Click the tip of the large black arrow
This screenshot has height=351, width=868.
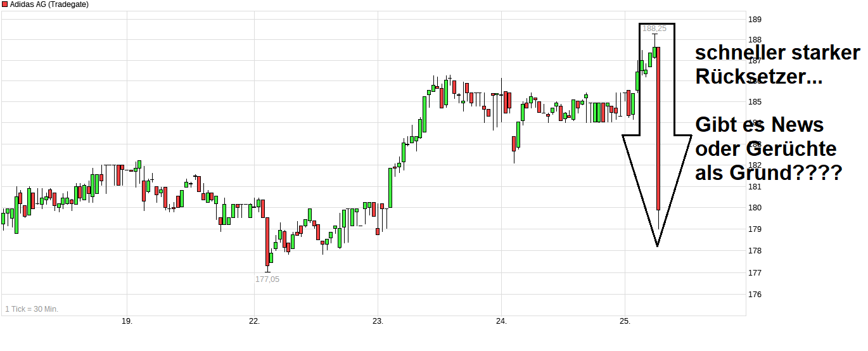pos(657,245)
